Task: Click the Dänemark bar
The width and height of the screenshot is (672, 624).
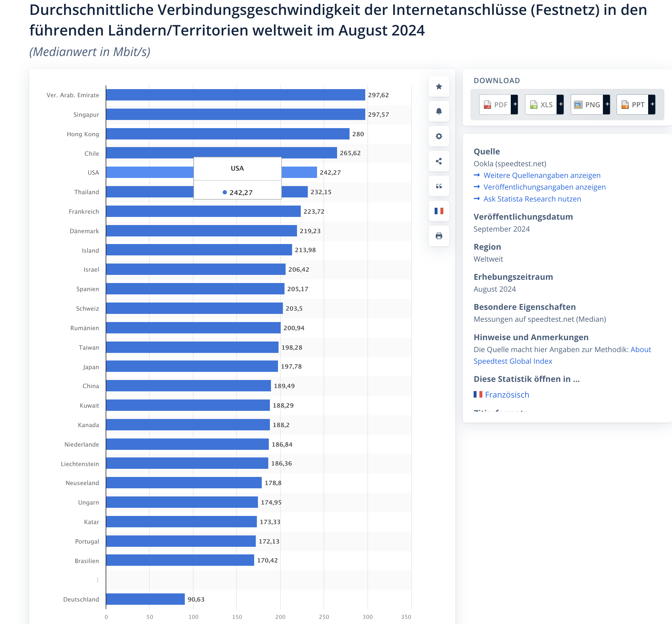Action: pyautogui.click(x=201, y=231)
